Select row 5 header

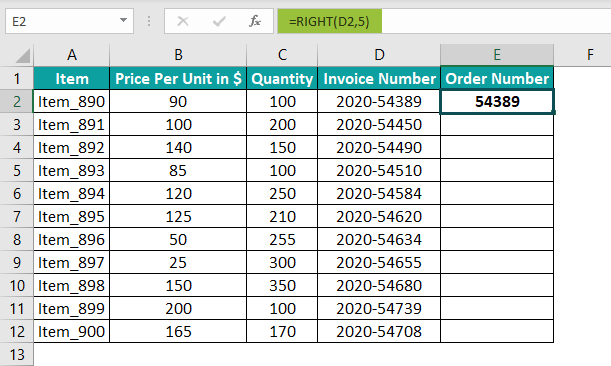(x=17, y=170)
